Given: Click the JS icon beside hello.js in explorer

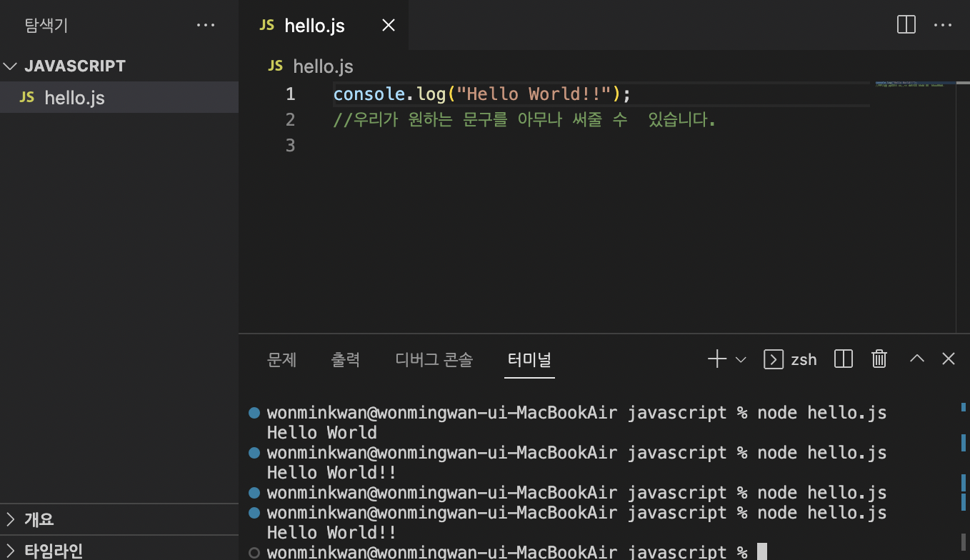Looking at the screenshot, I should point(27,97).
